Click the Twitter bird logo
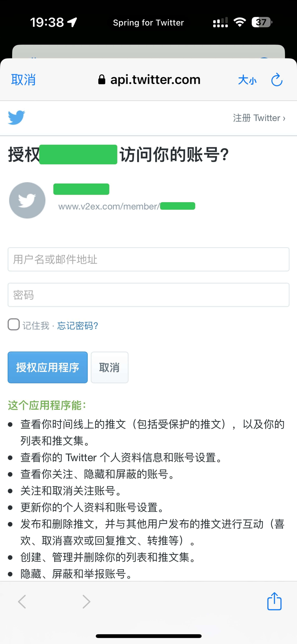Viewport: 297px width, 644px height. [16, 117]
